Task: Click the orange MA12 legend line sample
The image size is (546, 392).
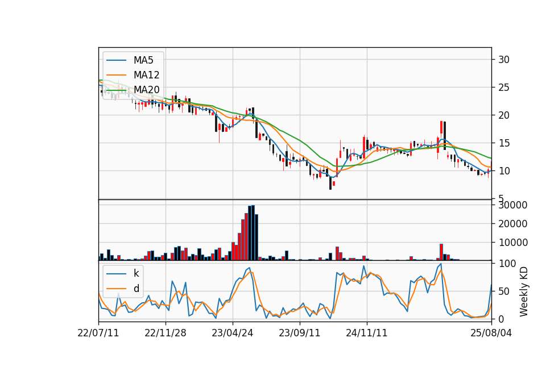Action: pos(116,75)
